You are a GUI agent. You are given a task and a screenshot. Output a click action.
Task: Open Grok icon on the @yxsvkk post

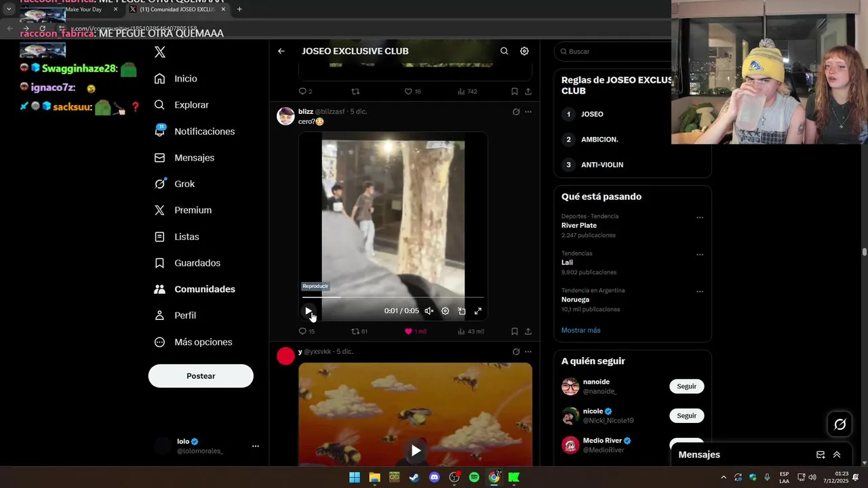pyautogui.click(x=516, y=352)
